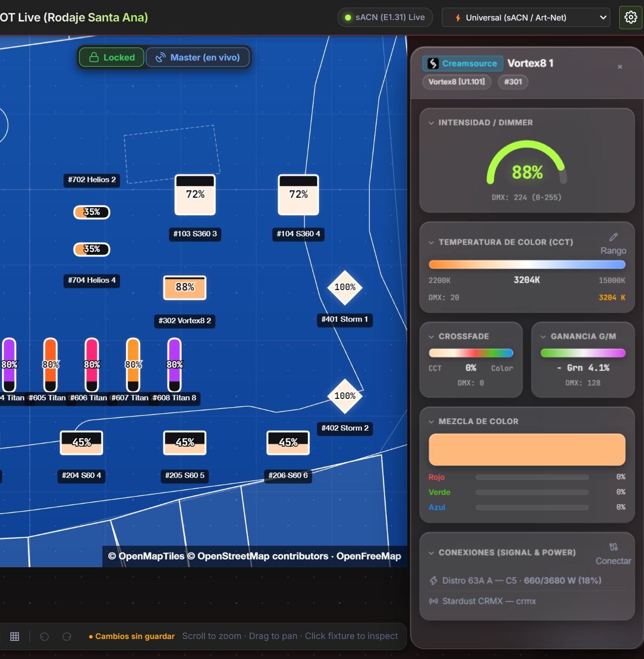Click the pencil icon above Rango
The width and height of the screenshot is (644, 659).
tap(613, 237)
